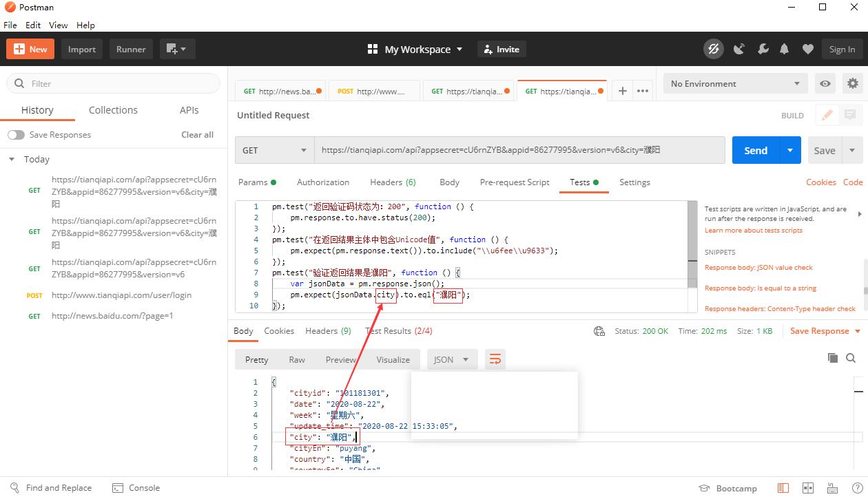Viewport: 868px width, 499px height.
Task: Click the Send button
Action: (756, 150)
